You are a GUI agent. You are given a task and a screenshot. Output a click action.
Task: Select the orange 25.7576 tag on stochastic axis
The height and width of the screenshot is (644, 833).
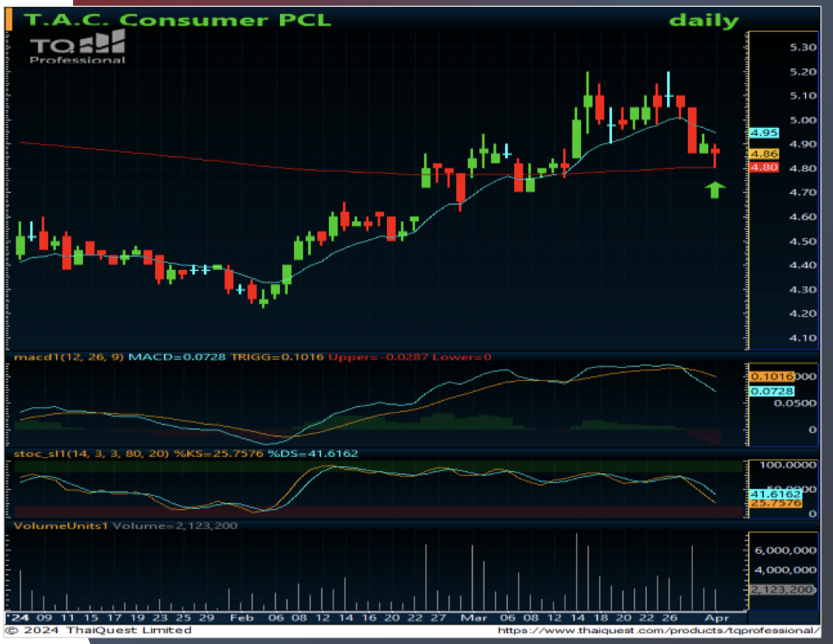click(775, 504)
